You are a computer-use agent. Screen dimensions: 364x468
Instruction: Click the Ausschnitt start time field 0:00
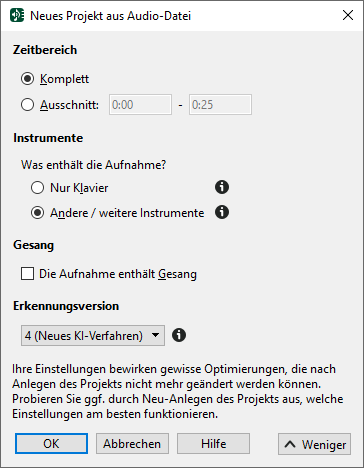coord(140,105)
